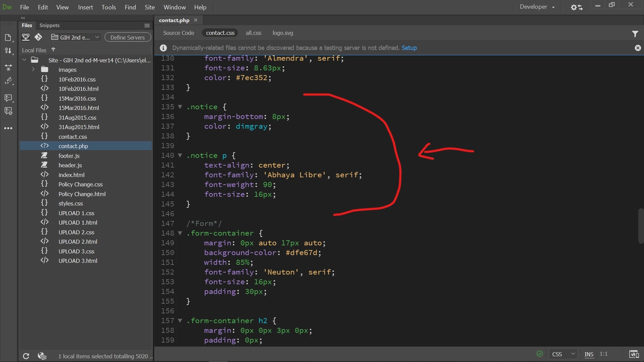This screenshot has width=644, height=362.
Task: Collapse the .notice p rule triangle
Action: [180, 156]
